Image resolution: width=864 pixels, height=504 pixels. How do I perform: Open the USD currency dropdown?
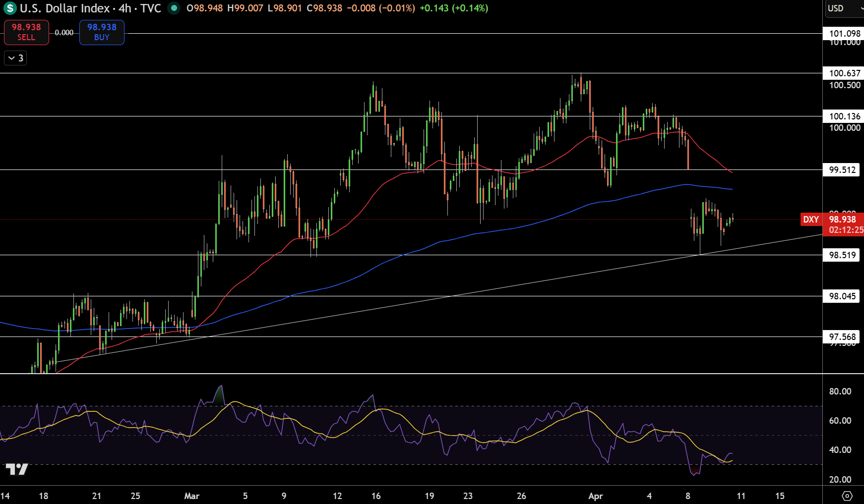[844, 8]
